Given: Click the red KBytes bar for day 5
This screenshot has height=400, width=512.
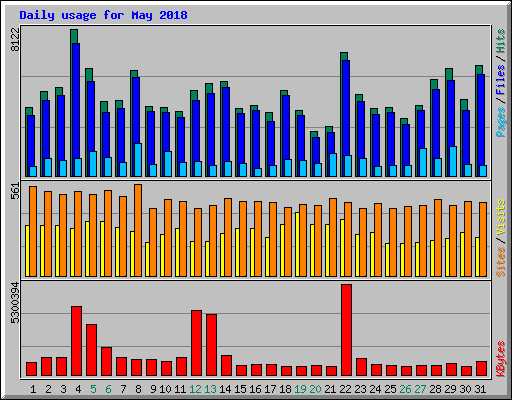Looking at the screenshot, I should [x=91, y=350].
